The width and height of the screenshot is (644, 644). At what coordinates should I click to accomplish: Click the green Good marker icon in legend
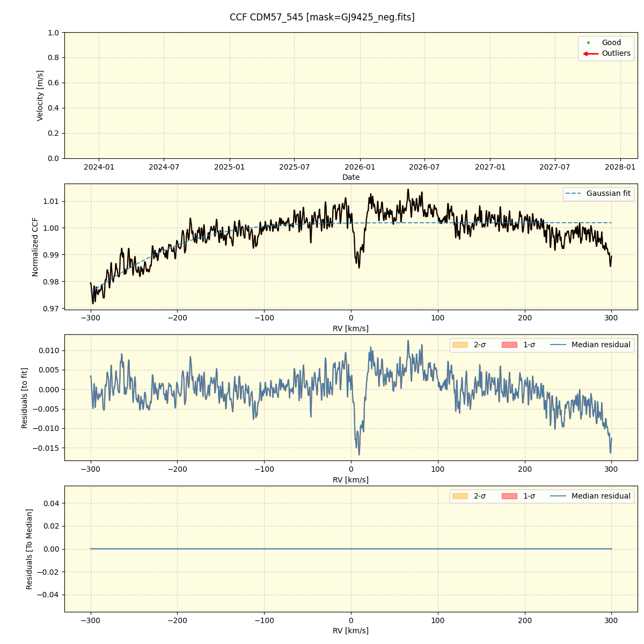click(588, 42)
